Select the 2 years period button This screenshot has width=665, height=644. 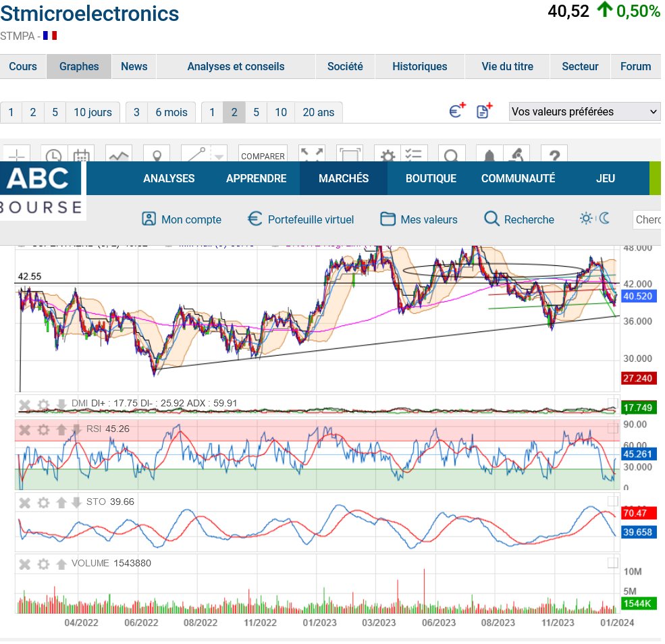point(234,112)
